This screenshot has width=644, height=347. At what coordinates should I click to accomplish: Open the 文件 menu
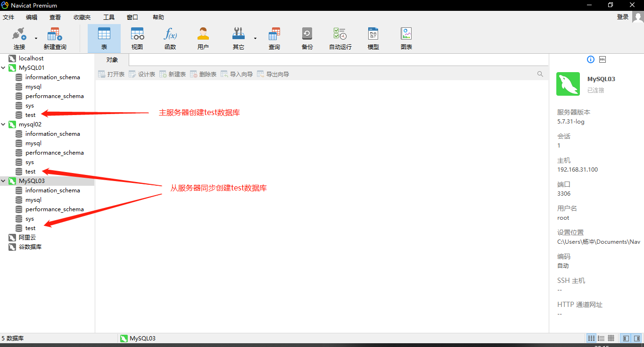pyautogui.click(x=8, y=17)
